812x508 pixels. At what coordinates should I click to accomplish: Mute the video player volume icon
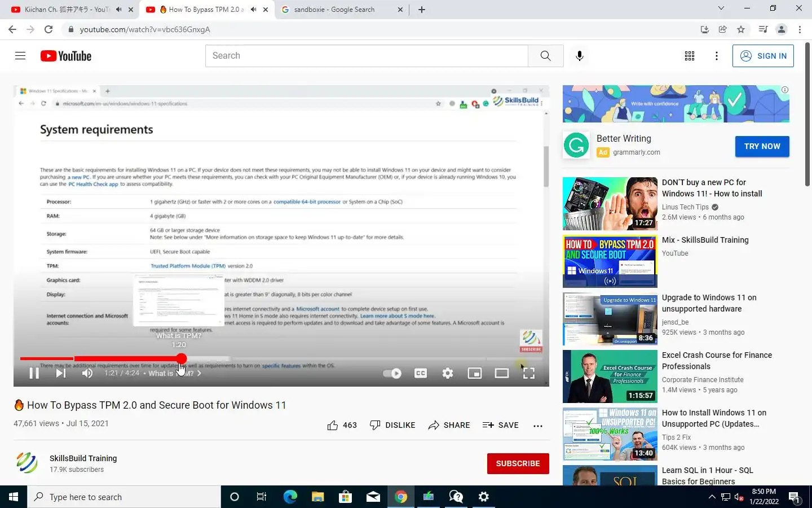click(x=87, y=373)
